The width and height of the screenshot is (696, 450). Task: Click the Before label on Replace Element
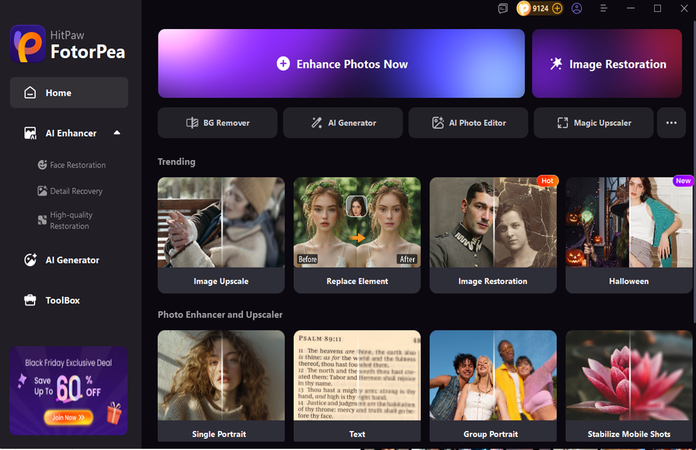click(x=308, y=259)
